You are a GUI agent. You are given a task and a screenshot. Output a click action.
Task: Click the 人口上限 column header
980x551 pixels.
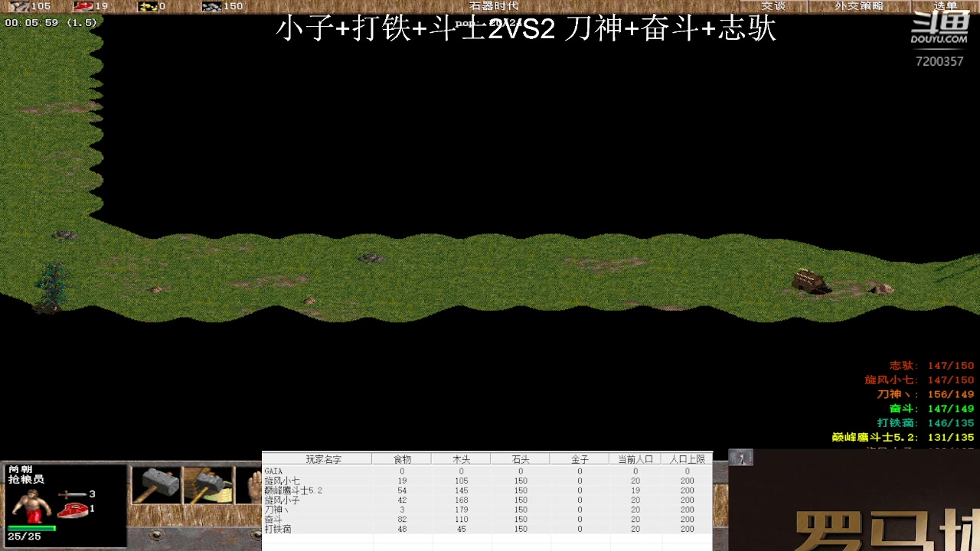coord(687,459)
